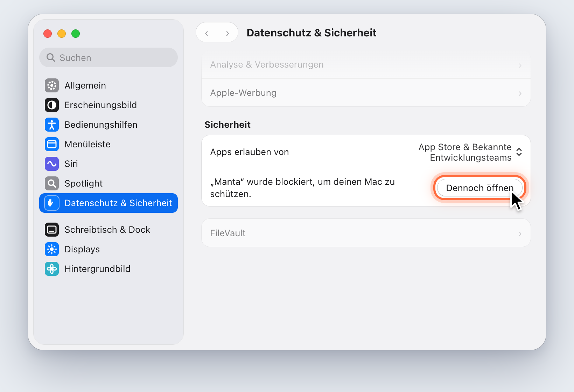Image resolution: width=574 pixels, height=392 pixels.
Task: Click the search magnifier icon
Action: [x=51, y=57]
